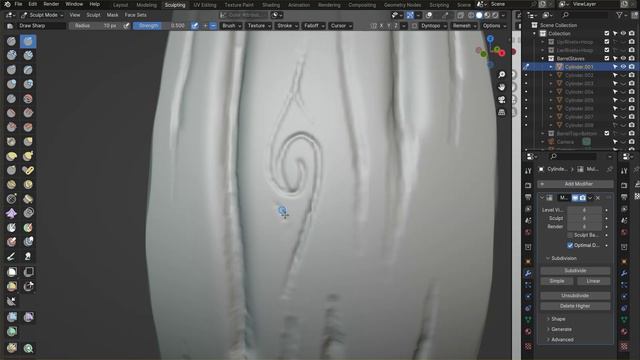Select the Box Mask tool
This screenshot has width=640, height=360.
(11, 272)
